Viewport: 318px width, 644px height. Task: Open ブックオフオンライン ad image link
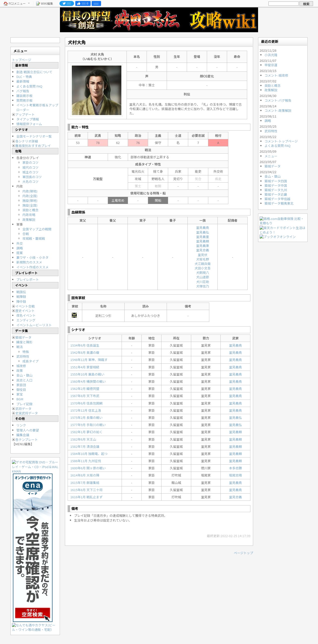(x=277, y=237)
